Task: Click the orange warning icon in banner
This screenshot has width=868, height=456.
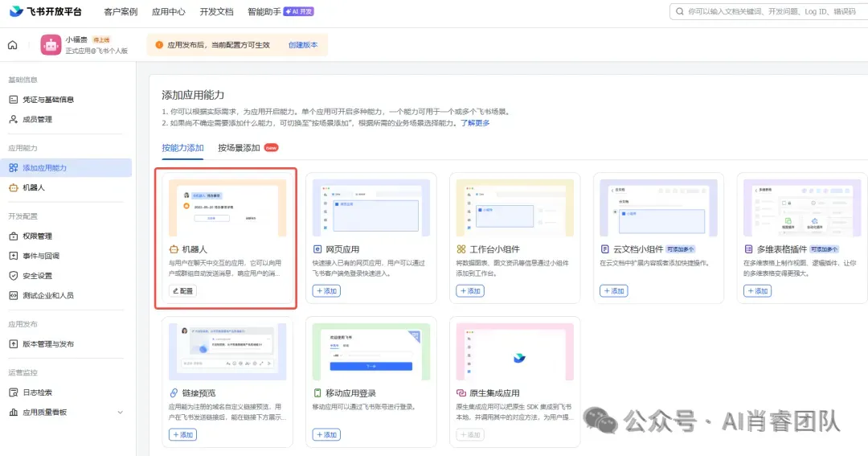Action: 159,45
